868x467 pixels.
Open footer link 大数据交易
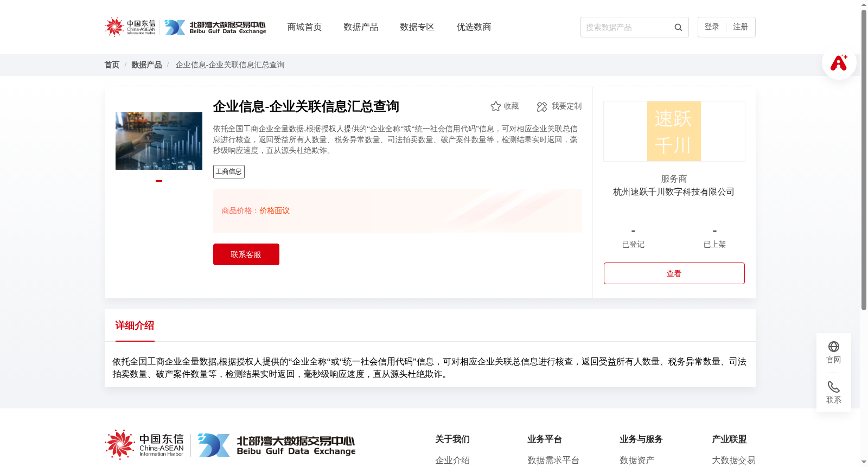point(733,460)
